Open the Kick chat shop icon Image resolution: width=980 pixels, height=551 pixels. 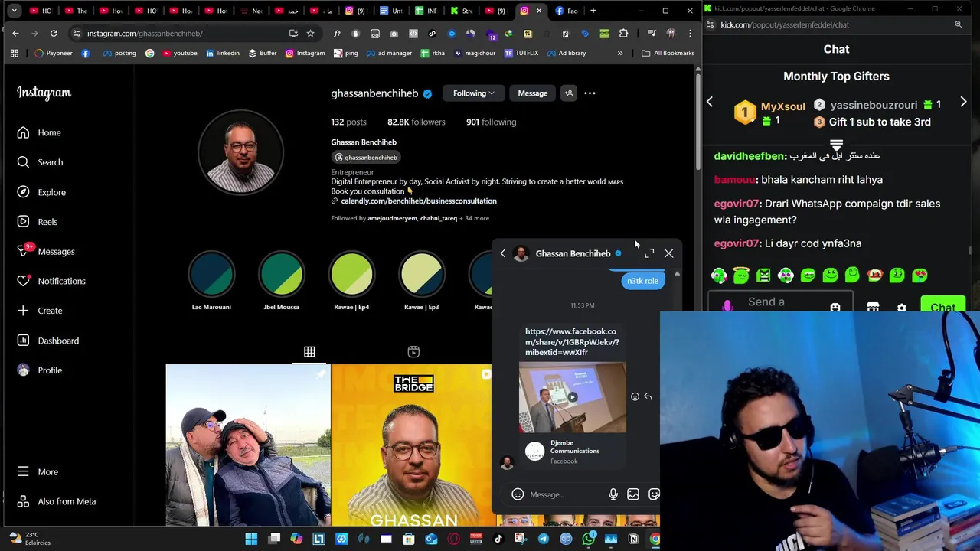tap(873, 307)
